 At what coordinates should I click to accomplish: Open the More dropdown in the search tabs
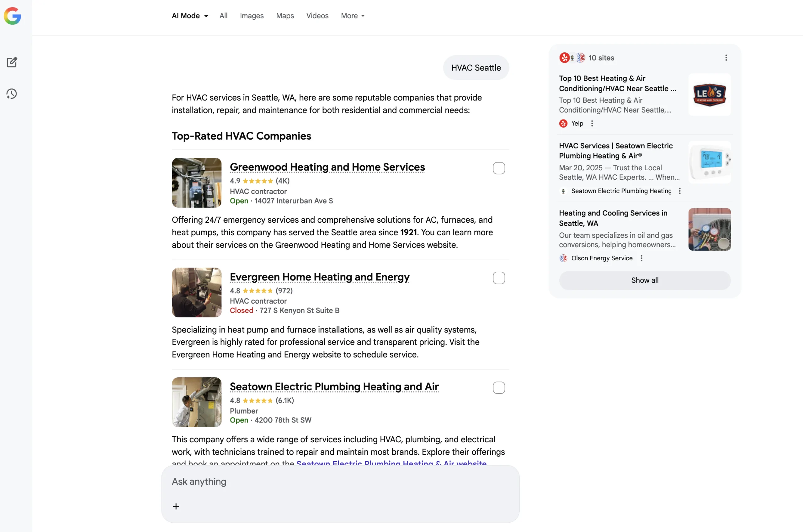tap(353, 16)
